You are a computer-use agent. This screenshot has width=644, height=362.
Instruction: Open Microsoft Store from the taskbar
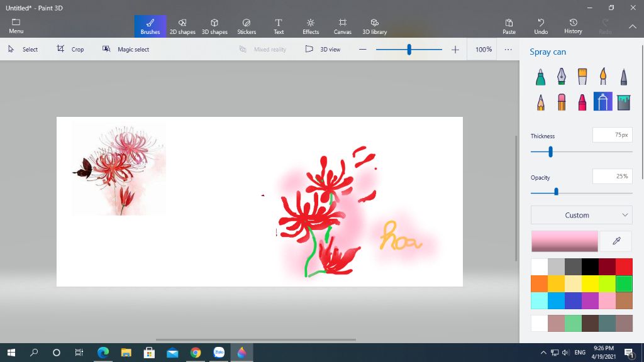click(x=149, y=353)
